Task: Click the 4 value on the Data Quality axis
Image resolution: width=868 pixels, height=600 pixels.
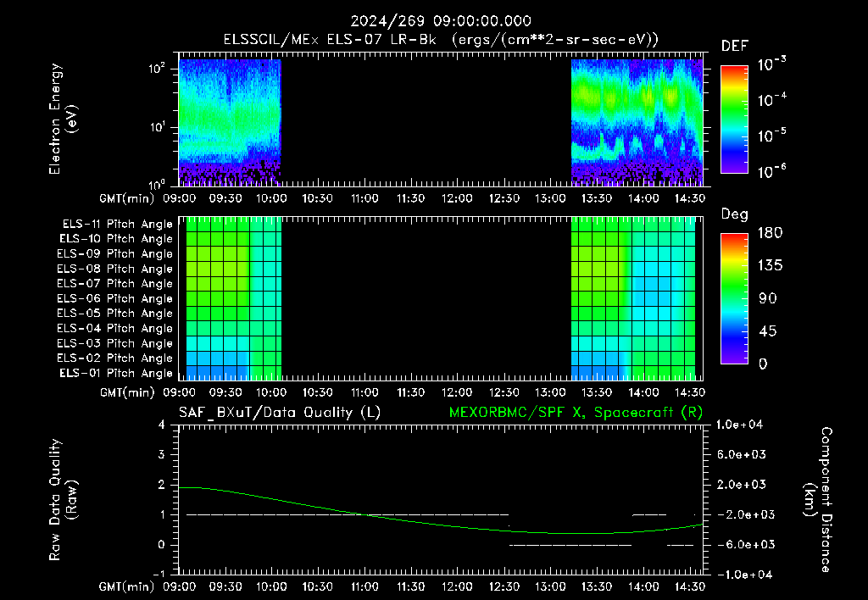Action: (x=162, y=425)
